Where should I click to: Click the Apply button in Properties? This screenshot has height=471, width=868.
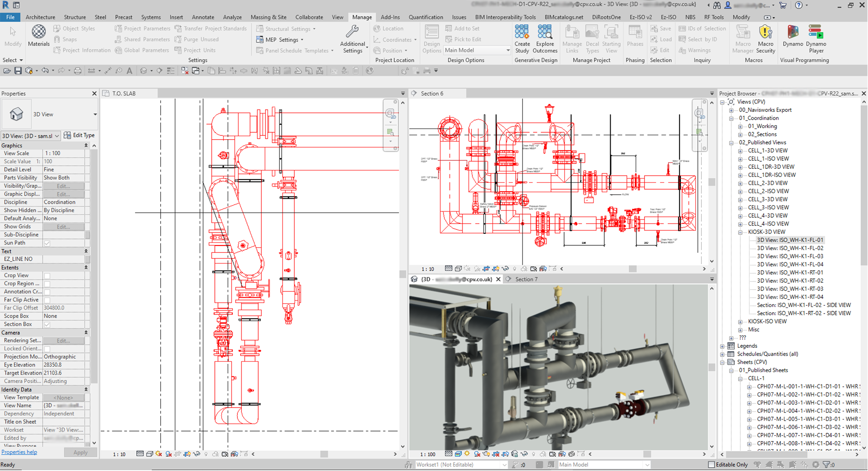[x=80, y=452]
